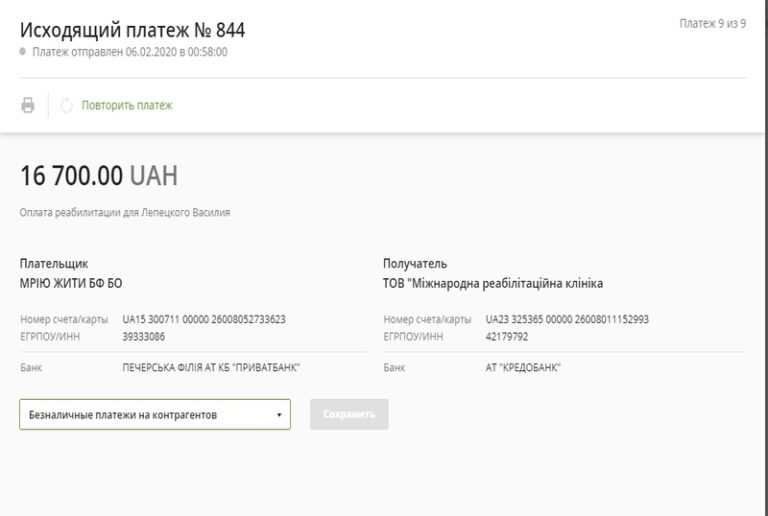The width and height of the screenshot is (768, 516).
Task: Click the bank name 'АТ КРЕДОБАНК'
Action: point(523,368)
